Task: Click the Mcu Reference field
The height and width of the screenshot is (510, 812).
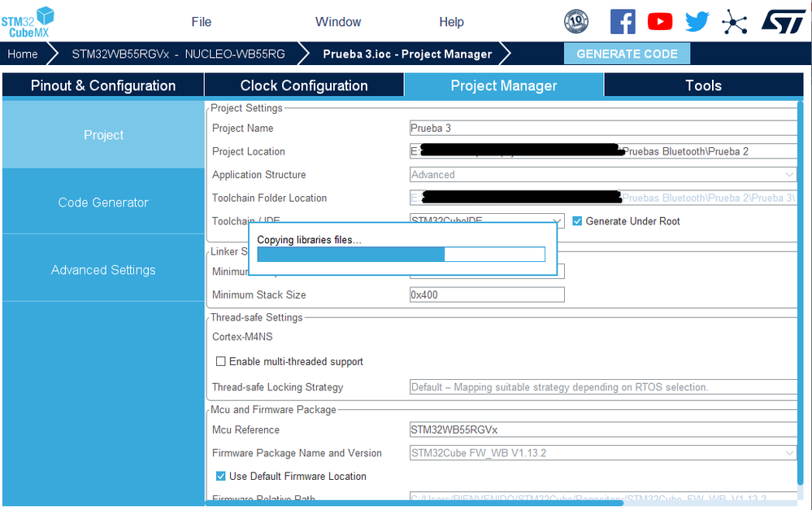Action: (x=603, y=429)
